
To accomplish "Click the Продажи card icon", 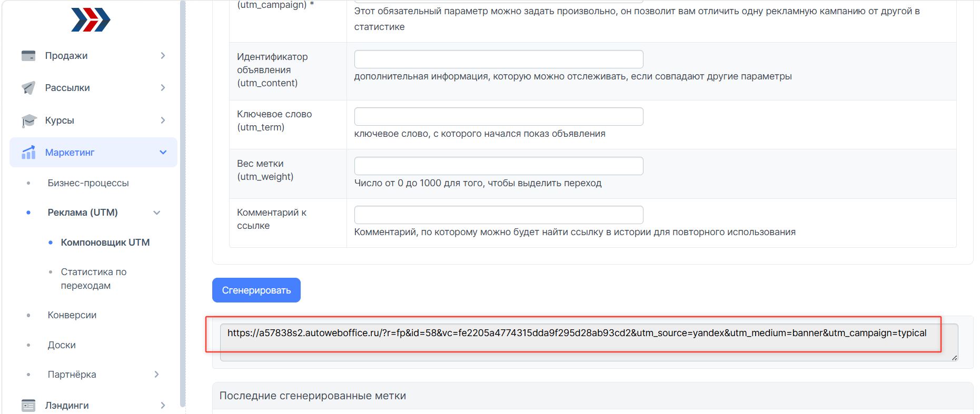I will point(28,56).
